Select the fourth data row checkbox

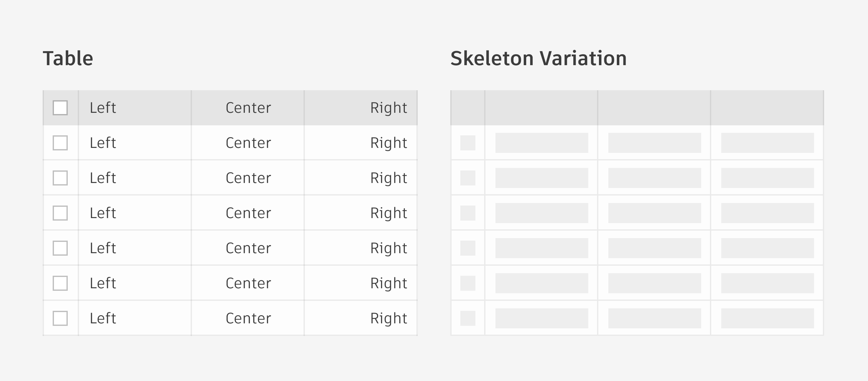60,248
